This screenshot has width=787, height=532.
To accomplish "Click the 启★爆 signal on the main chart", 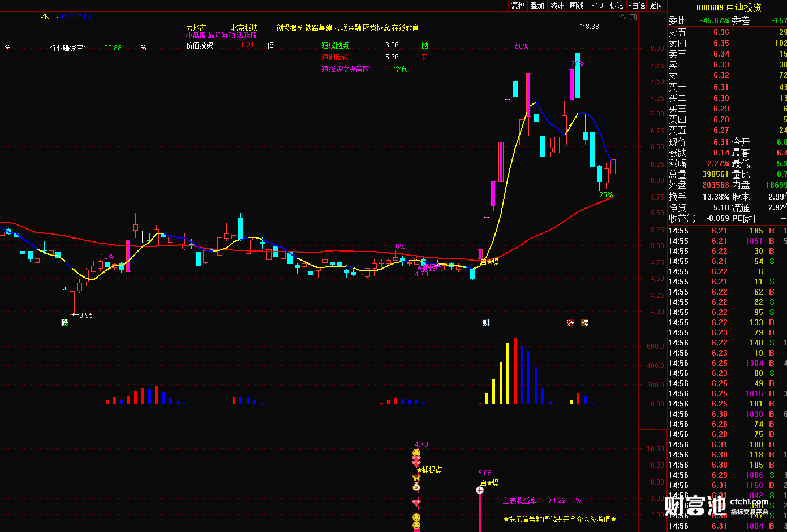I will tap(489, 262).
